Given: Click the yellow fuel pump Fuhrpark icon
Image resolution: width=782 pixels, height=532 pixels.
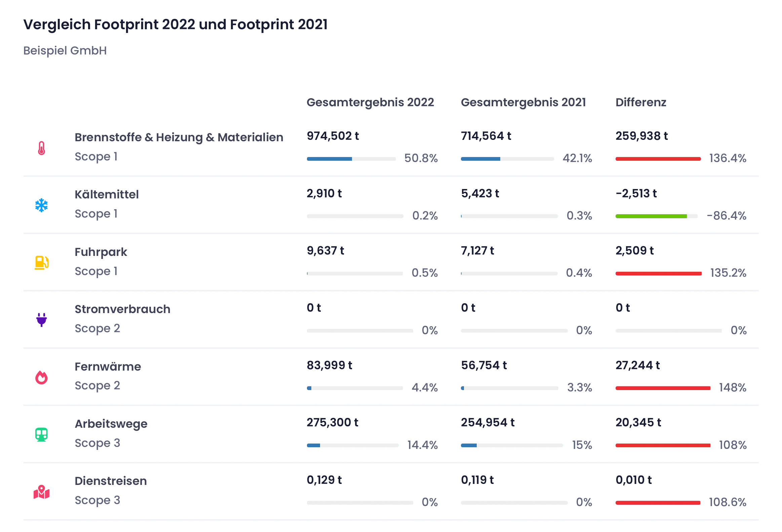Looking at the screenshot, I should click(41, 262).
